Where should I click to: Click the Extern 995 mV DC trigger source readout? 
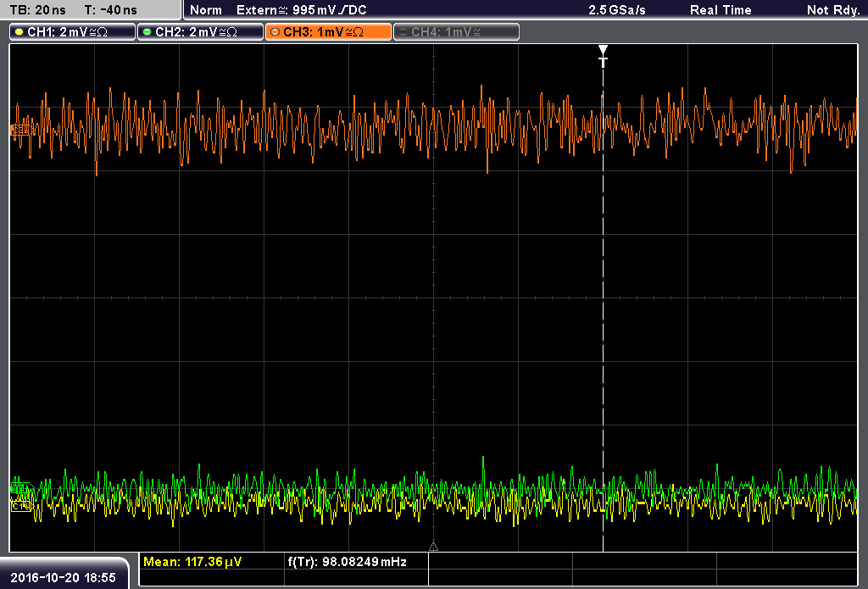pos(301,10)
